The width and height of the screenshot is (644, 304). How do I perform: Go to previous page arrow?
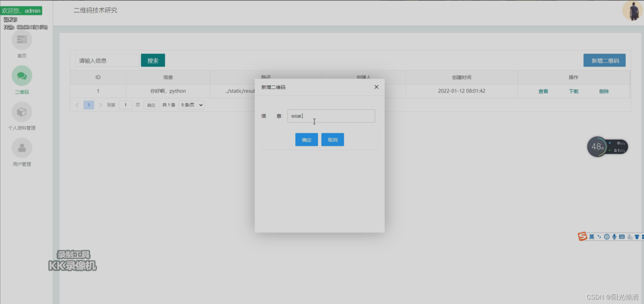point(77,105)
